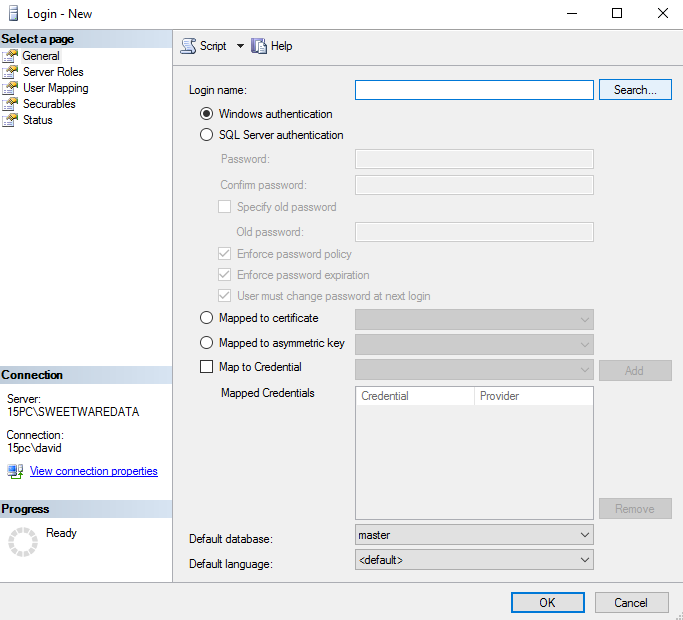Click the Provider column header
Image resolution: width=683 pixels, height=620 pixels.
point(533,396)
